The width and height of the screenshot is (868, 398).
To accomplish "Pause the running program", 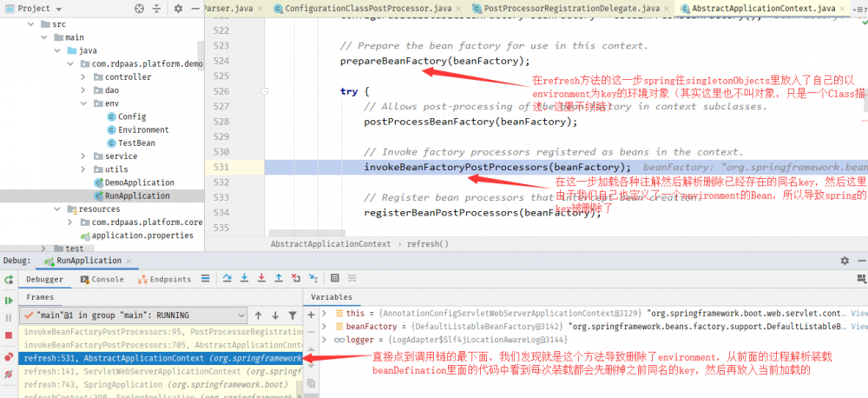I will [x=9, y=318].
